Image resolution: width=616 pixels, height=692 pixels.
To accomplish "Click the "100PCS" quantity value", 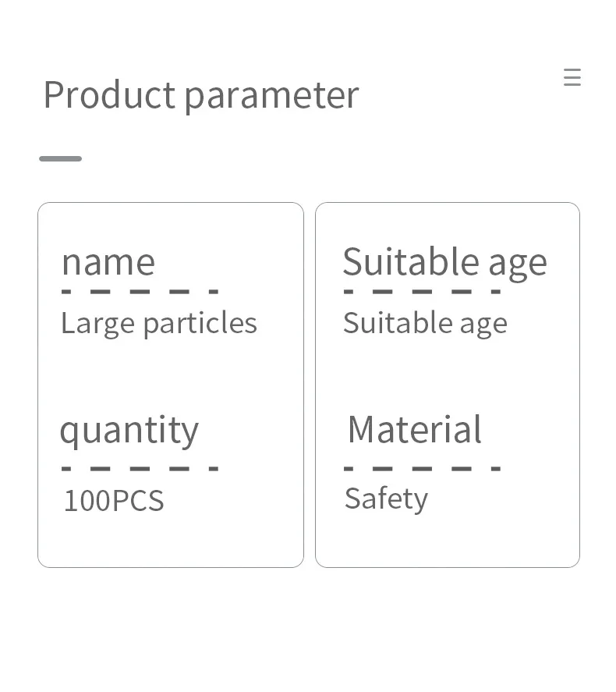I will point(114,500).
